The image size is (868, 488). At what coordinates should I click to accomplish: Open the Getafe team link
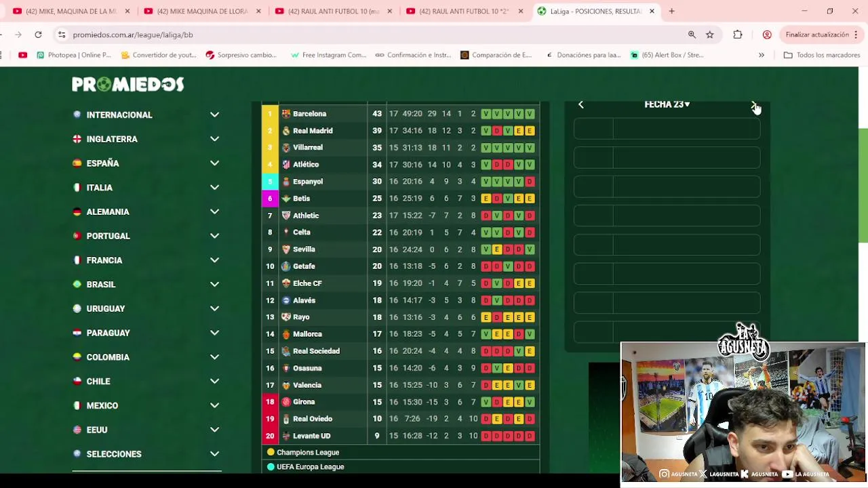[304, 266]
